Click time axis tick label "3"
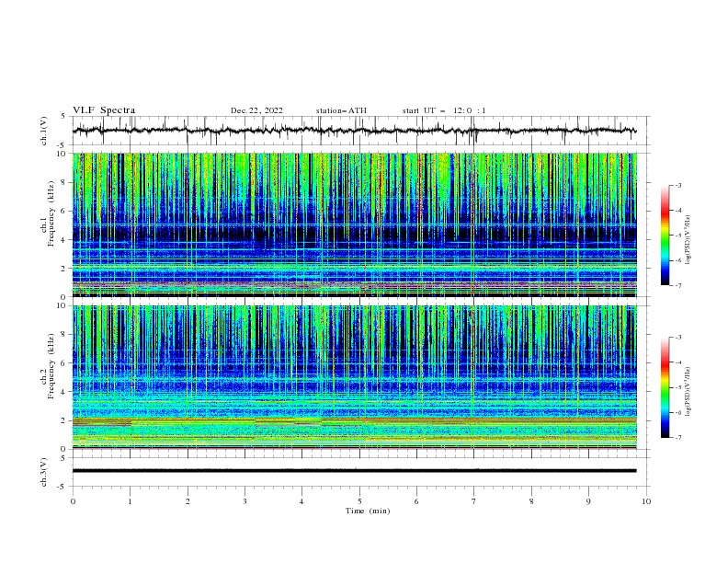Screen dimensions: 728x563 coord(245,501)
